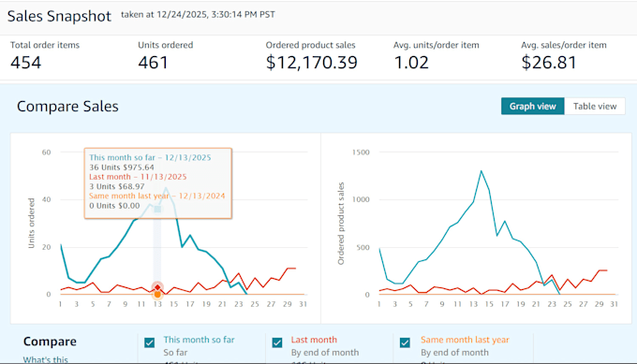Image resolution: width=637 pixels, height=364 pixels.
Task: Click '36 Units $975.64' in the tooltip
Action: (122, 167)
